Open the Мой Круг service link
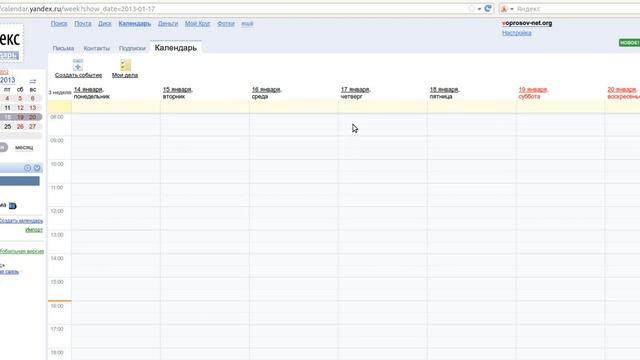Image resolution: width=640 pixels, height=360 pixels. 198,24
